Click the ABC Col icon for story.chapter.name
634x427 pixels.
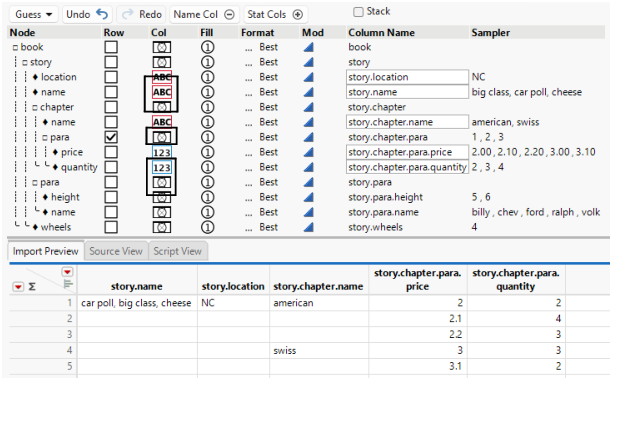tap(162, 122)
